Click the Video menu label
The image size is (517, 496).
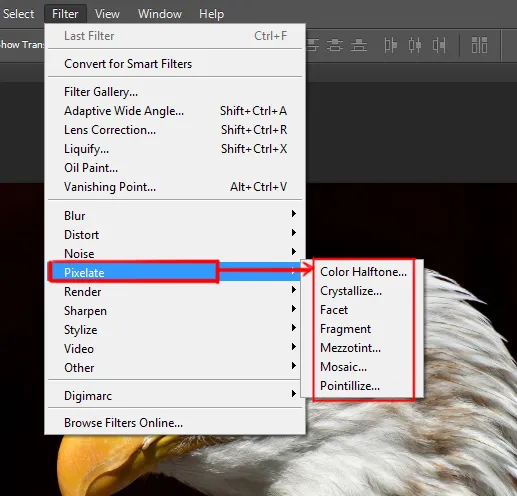(79, 349)
